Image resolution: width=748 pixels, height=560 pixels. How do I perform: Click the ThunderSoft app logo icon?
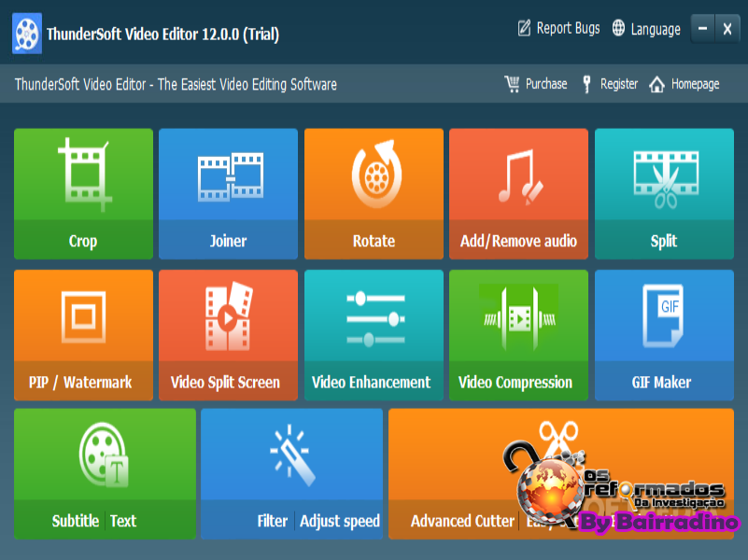click(x=27, y=34)
